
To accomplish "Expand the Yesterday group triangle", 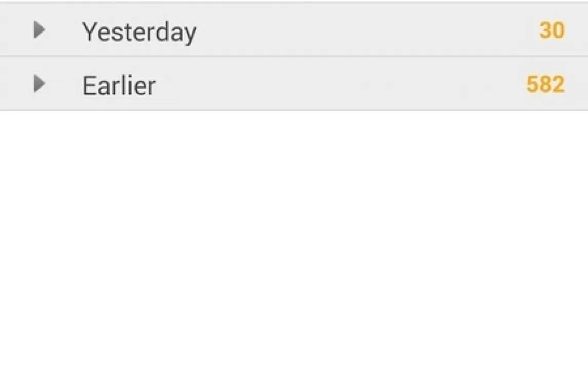I will click(39, 30).
